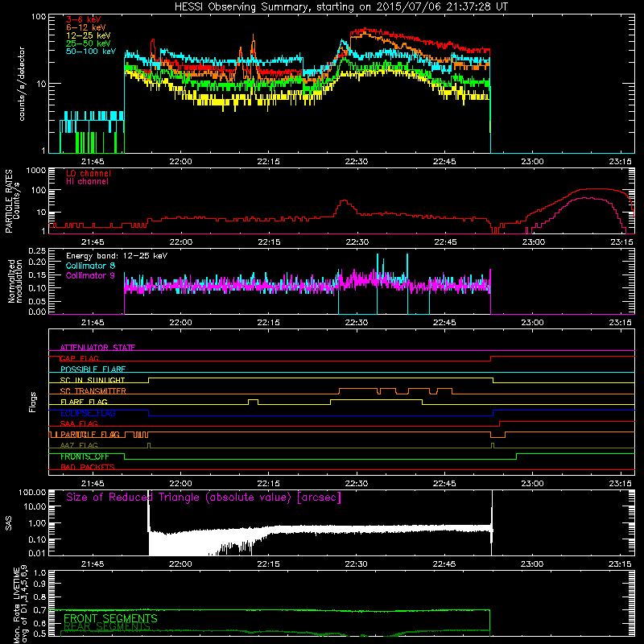The image size is (644, 644).
Task: Select the 'HI channel' legend label
Action: coord(87,182)
